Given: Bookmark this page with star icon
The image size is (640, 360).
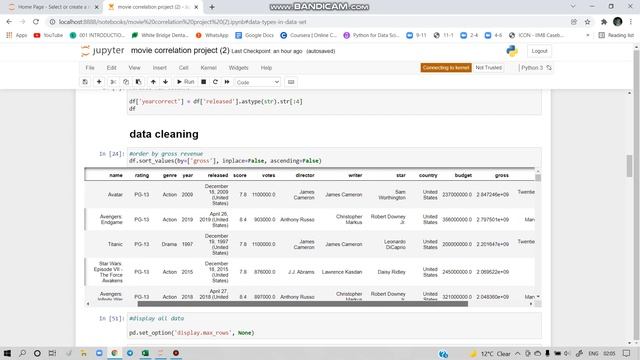Looking at the screenshot, I should tap(587, 22).
